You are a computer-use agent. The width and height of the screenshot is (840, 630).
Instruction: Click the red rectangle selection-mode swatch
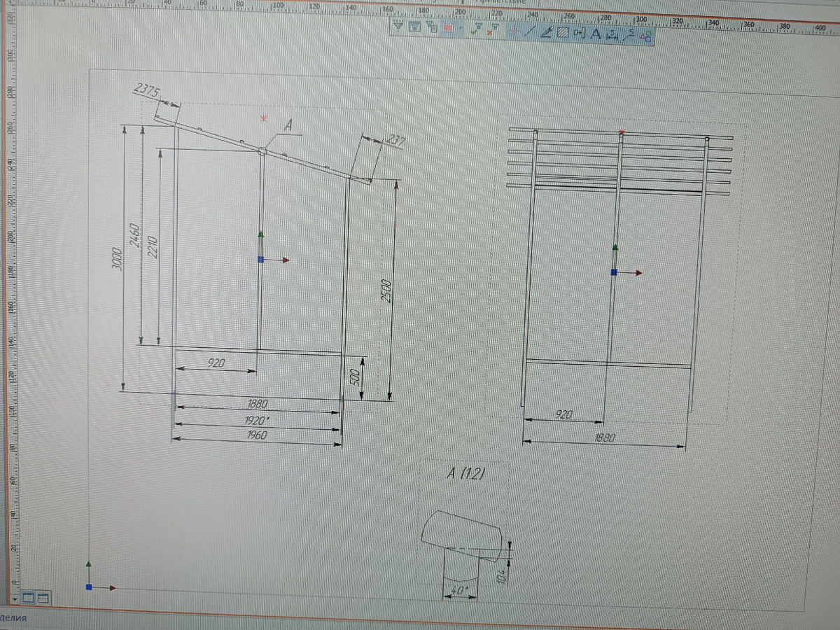448,27
